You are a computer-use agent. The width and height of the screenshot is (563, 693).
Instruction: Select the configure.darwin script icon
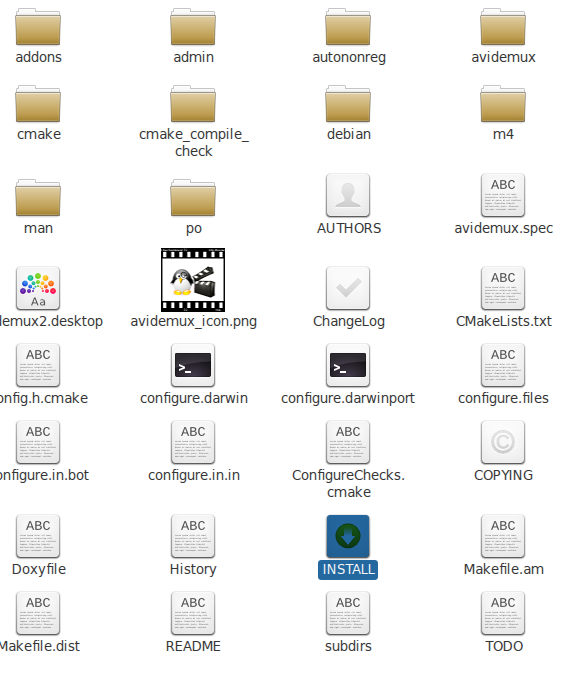click(193, 365)
